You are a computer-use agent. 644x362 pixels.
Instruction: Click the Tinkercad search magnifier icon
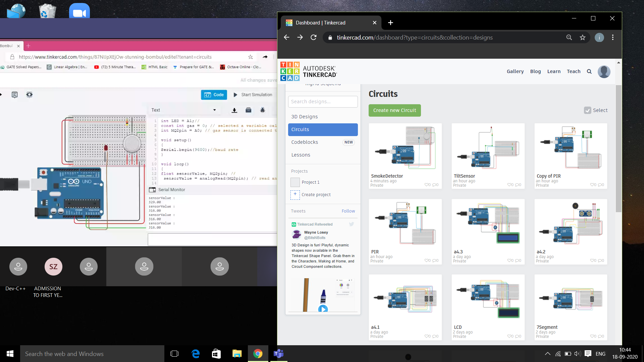coord(589,71)
